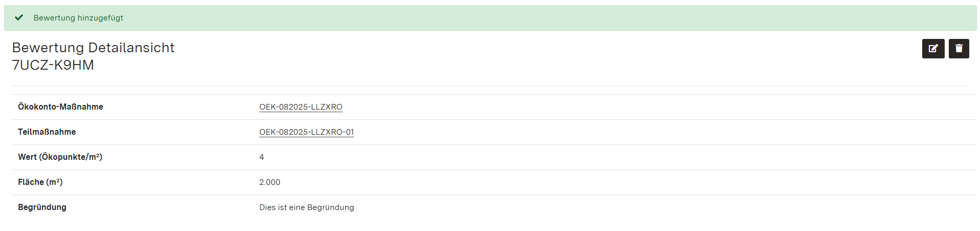Click the Fläche value 2.000
This screenshot has width=980, height=231.
pos(270,182)
